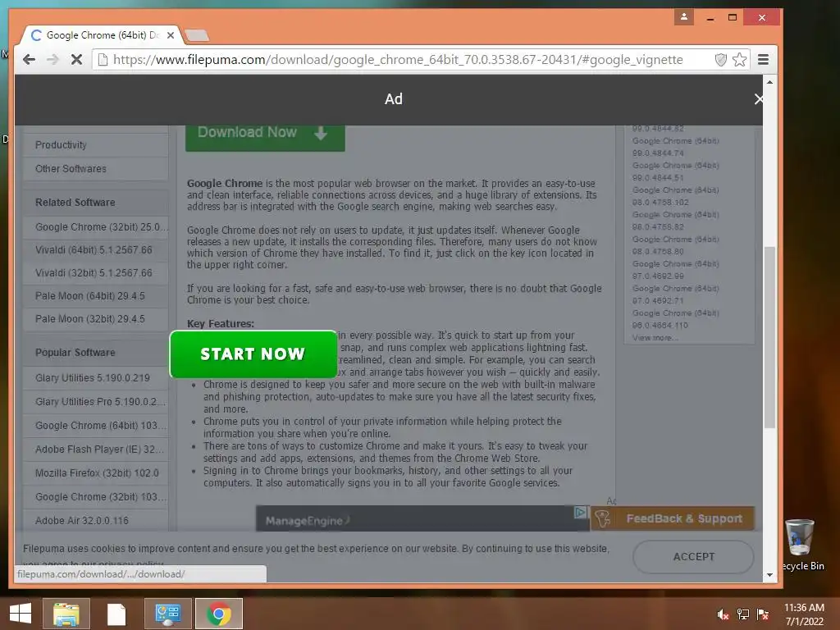This screenshot has width=840, height=630.
Task: Open Chrome version 98.0.4758.102 link
Action: pyautogui.click(x=675, y=196)
